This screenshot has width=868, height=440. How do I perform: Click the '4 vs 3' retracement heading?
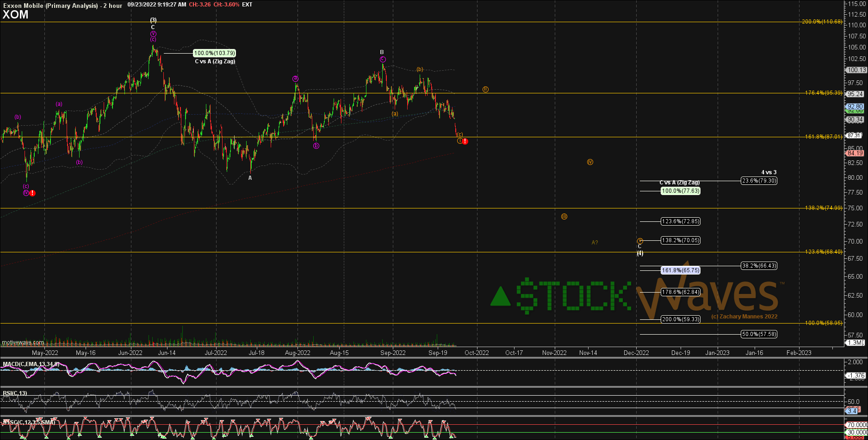pos(769,172)
